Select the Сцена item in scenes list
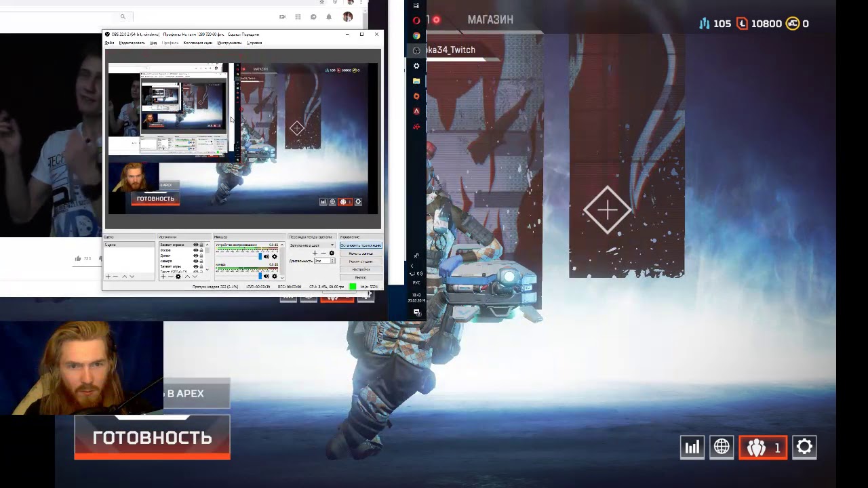The width and height of the screenshot is (868, 488). click(x=129, y=245)
